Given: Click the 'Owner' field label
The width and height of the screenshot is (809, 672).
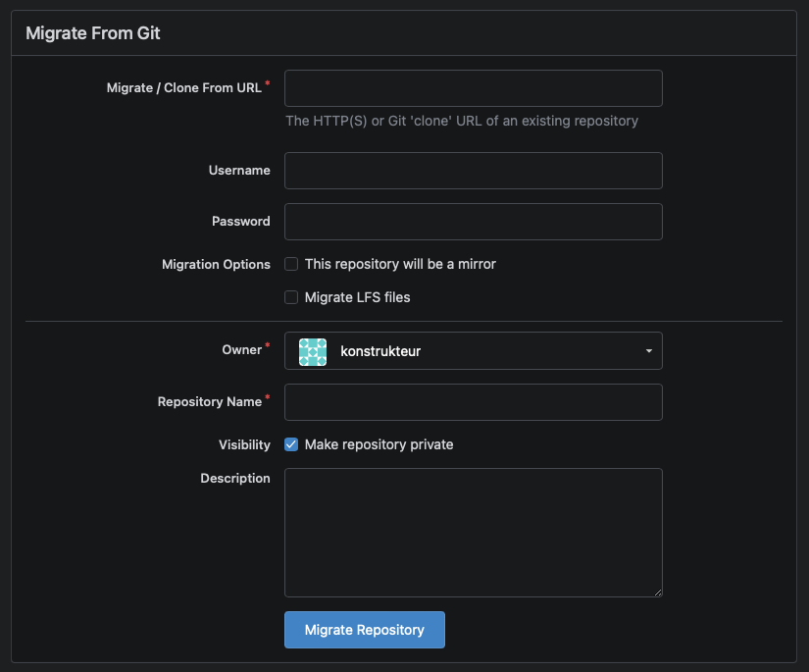Looking at the screenshot, I should (x=241, y=350).
